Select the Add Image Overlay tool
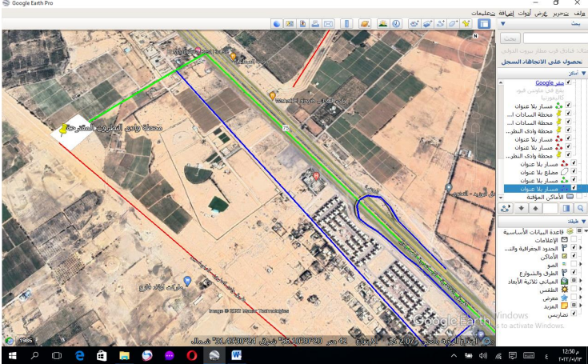Viewport: 588px width, 364px height. [x=427, y=24]
